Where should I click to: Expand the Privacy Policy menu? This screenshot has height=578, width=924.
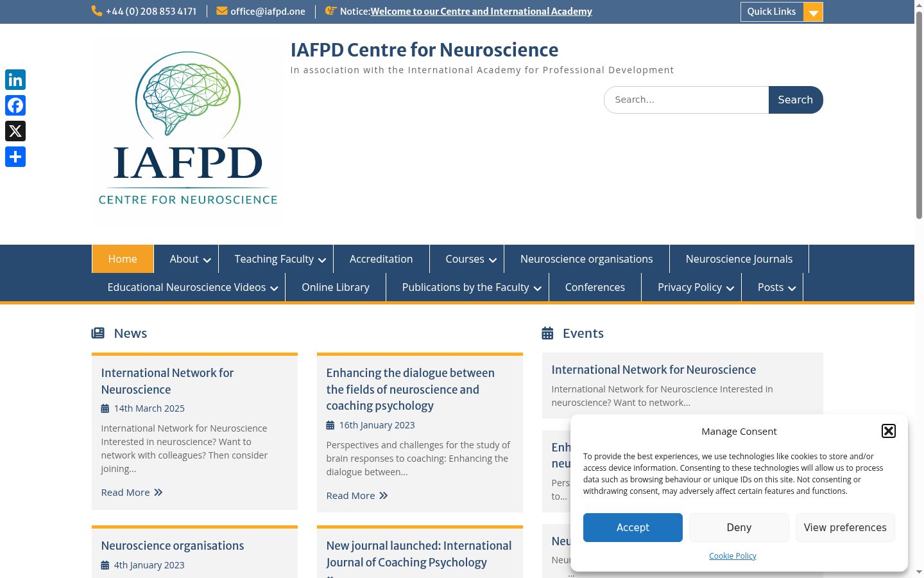click(x=730, y=288)
